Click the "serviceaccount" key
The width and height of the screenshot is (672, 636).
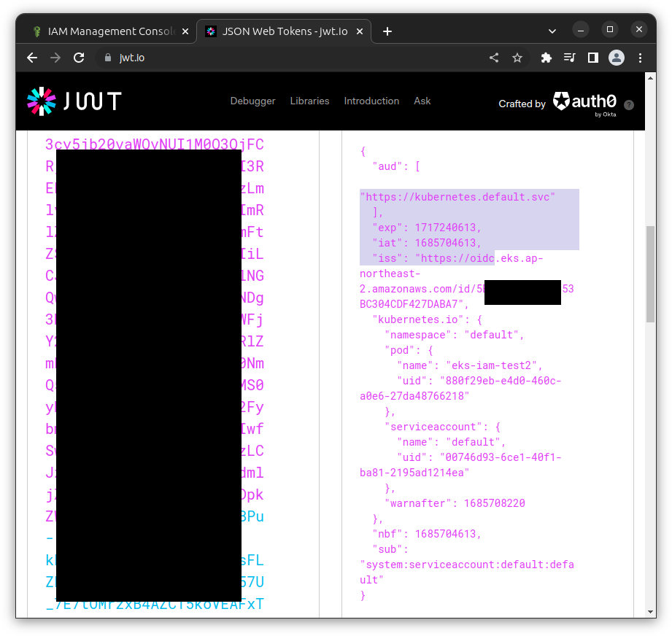coord(433,427)
